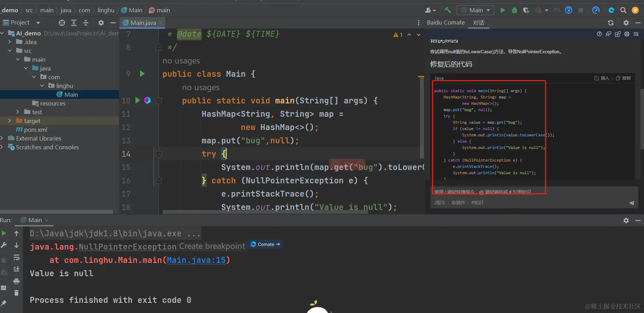Hide the Project panel with the minus icon

pyautogui.click(x=113, y=23)
